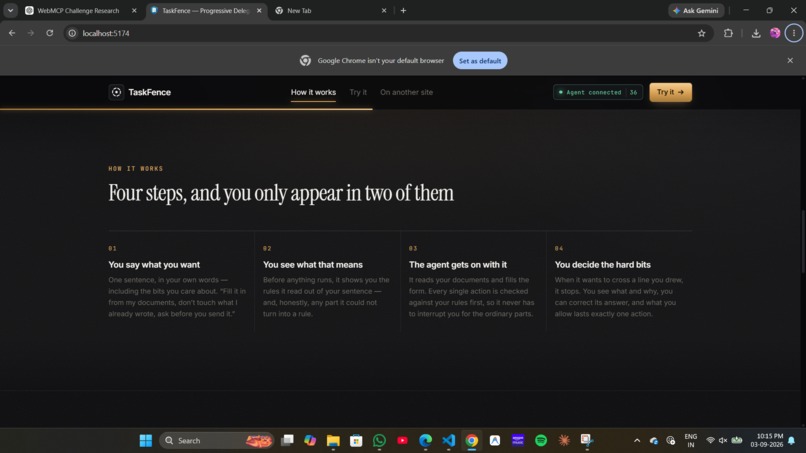
Task: Open the Claude app from the taskbar
Action: pos(564,440)
